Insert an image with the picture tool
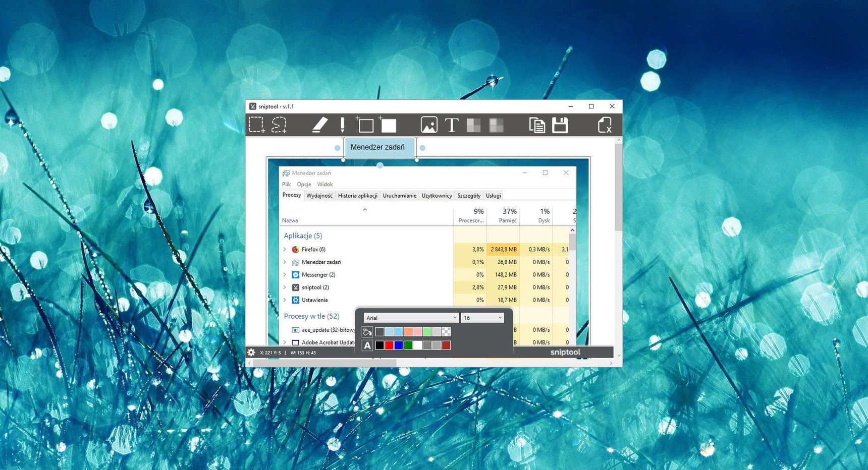Image resolution: width=868 pixels, height=470 pixels. click(429, 125)
